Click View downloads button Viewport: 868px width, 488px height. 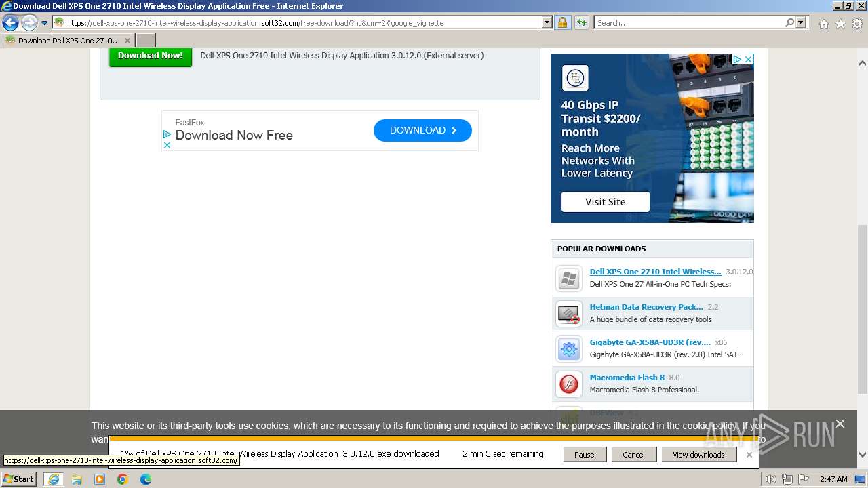[698, 455]
